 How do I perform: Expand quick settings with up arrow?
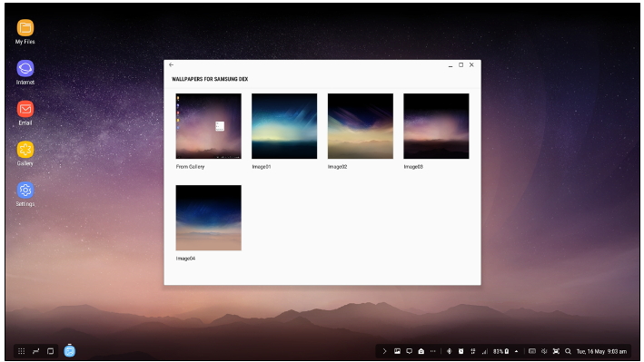[516, 351]
